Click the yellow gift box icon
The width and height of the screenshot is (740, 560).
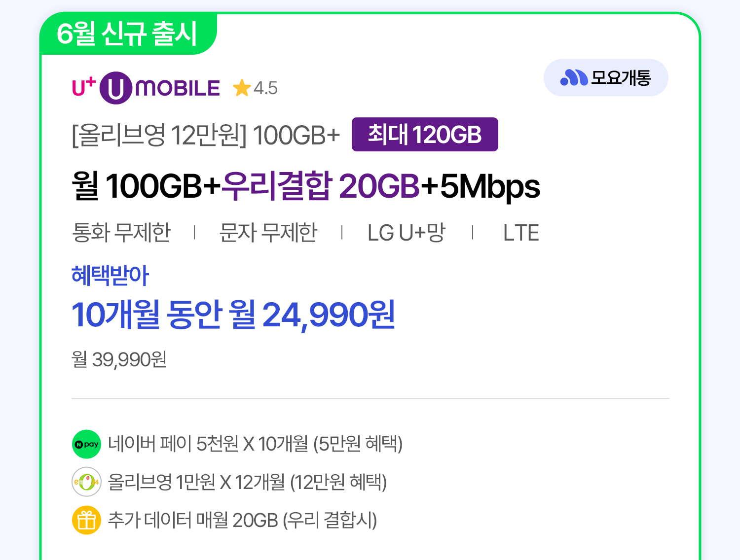point(86,520)
